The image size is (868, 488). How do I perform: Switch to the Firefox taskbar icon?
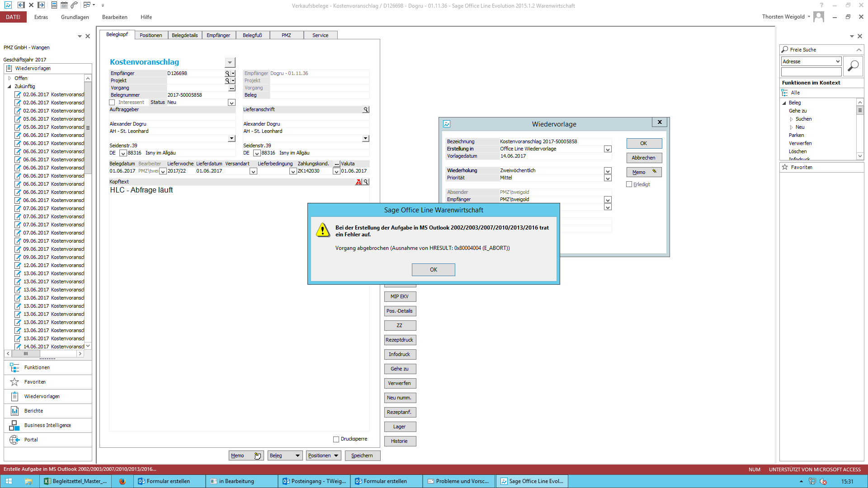122,481
